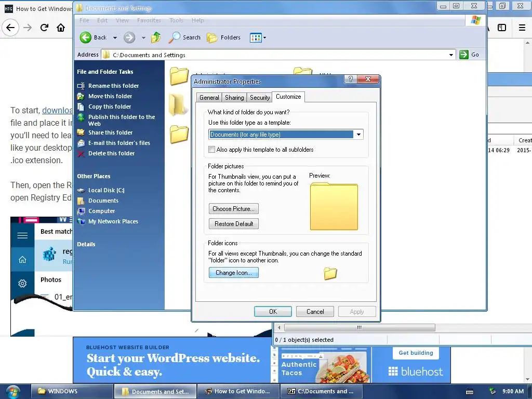Open the File menu
This screenshot has height=399, width=532.
pyautogui.click(x=84, y=20)
